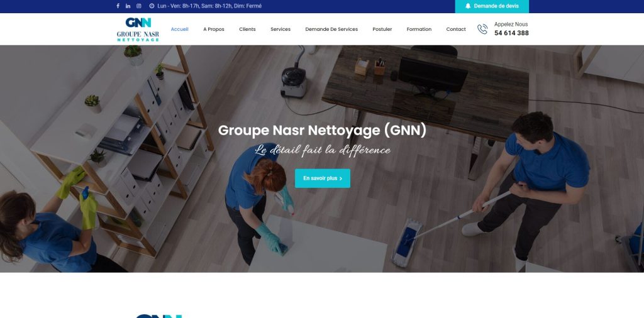
Task: Open the Services menu
Action: 280,29
